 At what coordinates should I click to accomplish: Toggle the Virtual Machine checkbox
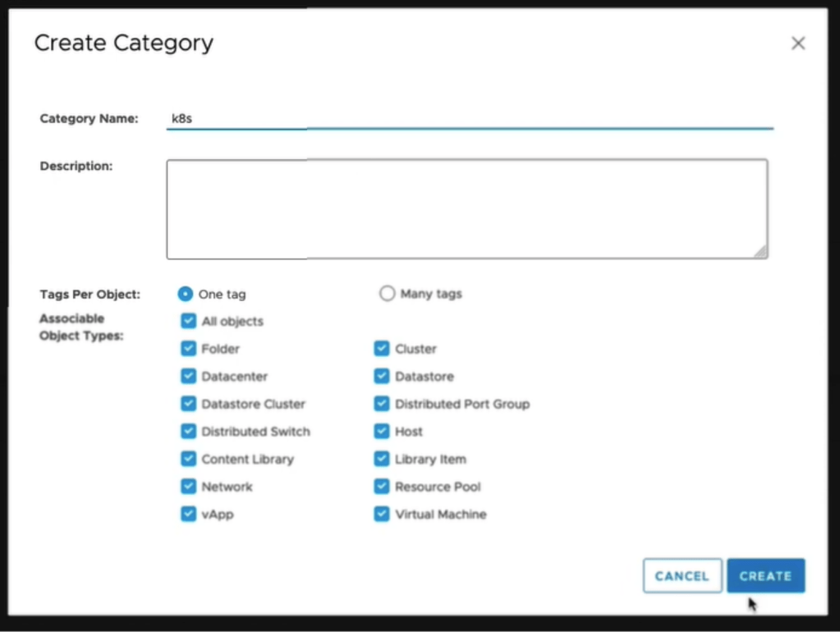click(382, 514)
